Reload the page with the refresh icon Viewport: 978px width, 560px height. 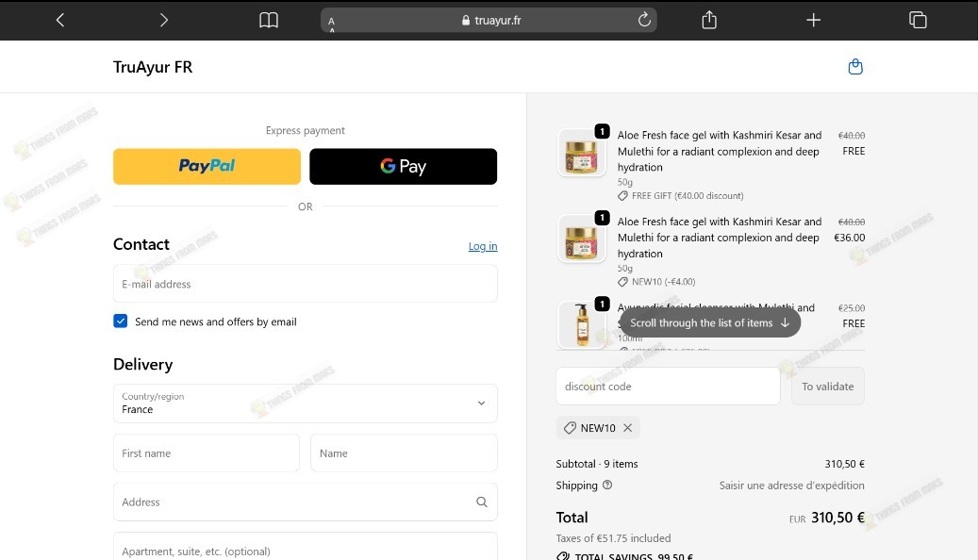pos(644,20)
